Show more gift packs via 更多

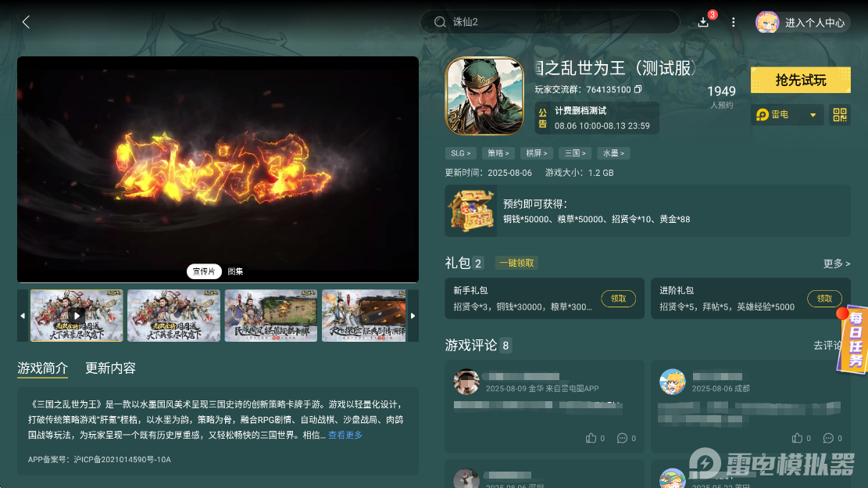pos(836,264)
